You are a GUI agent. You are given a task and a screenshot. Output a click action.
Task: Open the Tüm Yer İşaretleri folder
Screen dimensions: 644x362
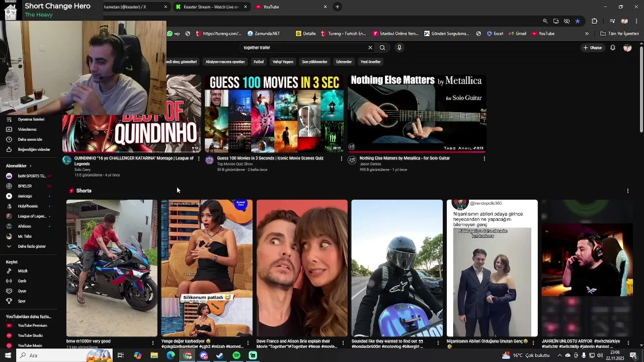pos(620,34)
